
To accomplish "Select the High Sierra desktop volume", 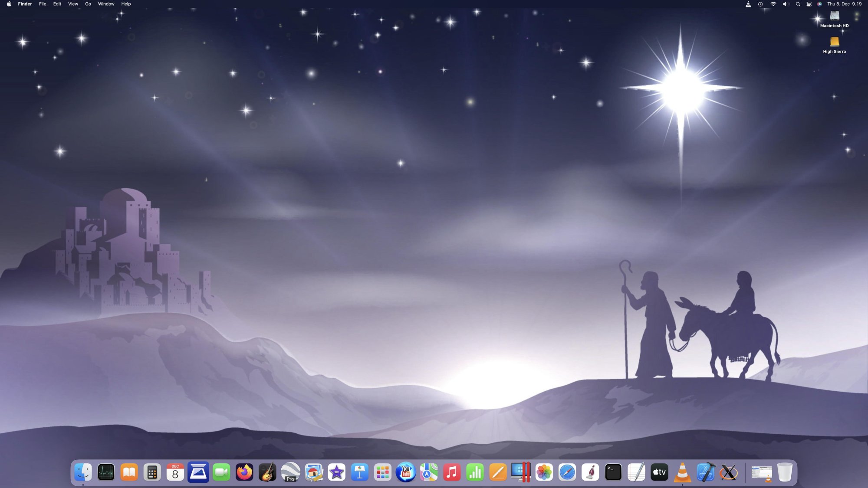I will [834, 42].
